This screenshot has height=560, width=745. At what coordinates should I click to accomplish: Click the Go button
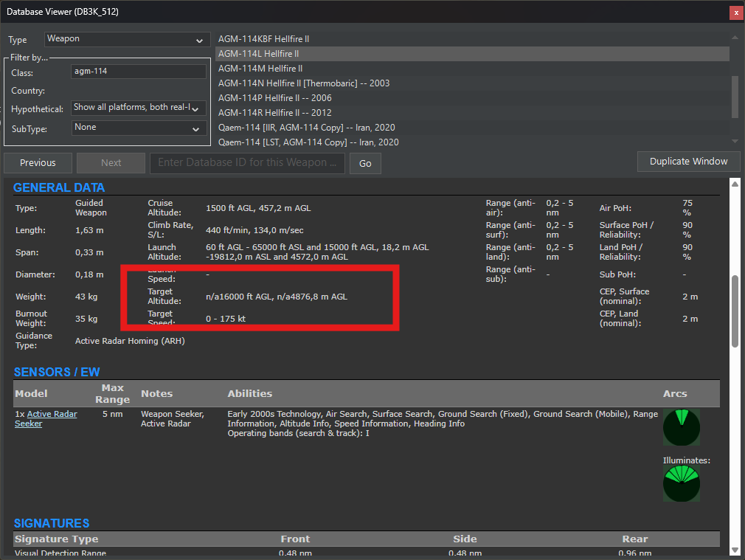pyautogui.click(x=365, y=164)
